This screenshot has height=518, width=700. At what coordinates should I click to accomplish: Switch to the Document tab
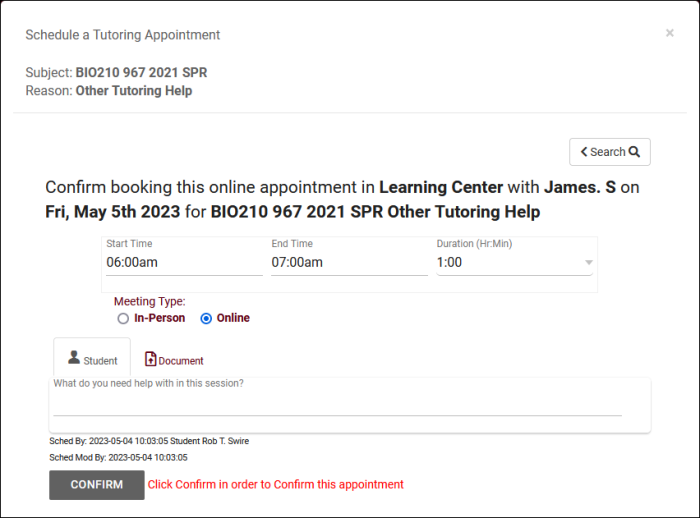174,360
